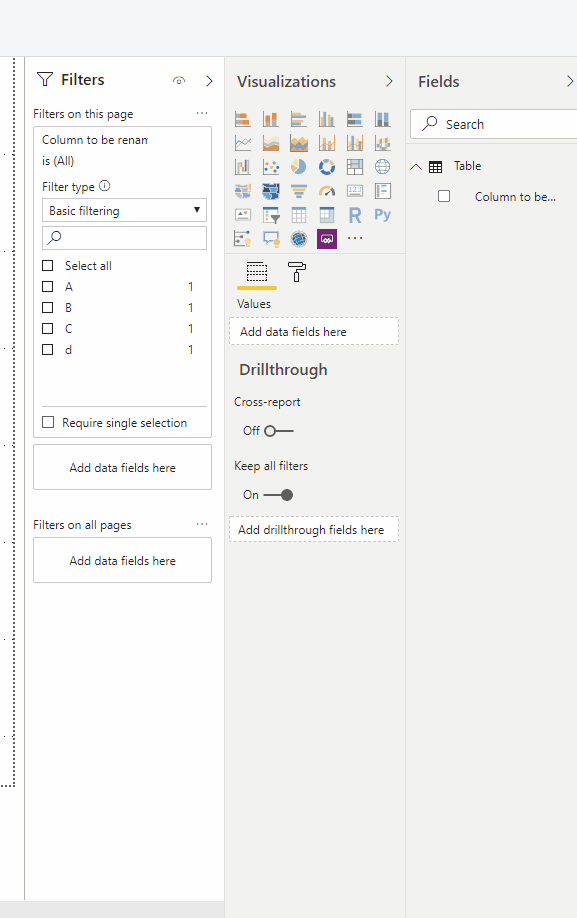Select the Stacked bar chart visual
The image size is (577, 918).
pos(243,119)
